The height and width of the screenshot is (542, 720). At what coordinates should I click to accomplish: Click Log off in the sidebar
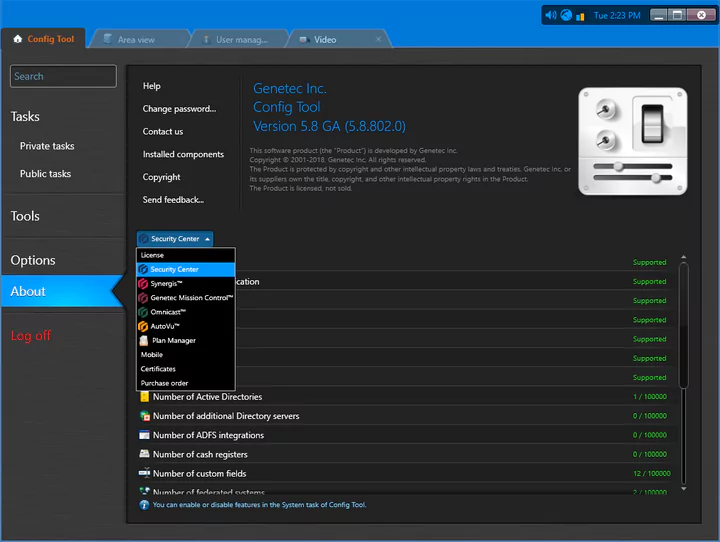point(31,336)
